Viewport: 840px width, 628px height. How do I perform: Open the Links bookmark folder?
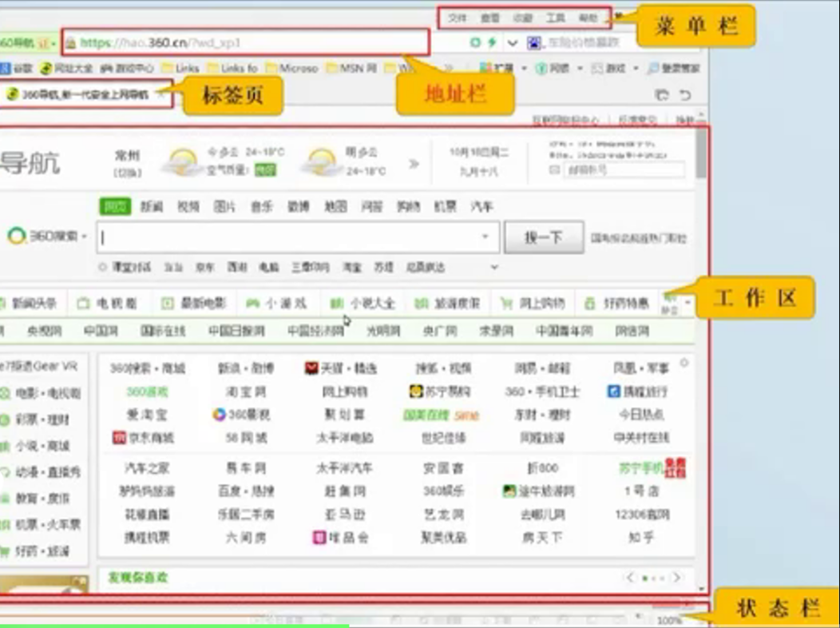(180, 68)
